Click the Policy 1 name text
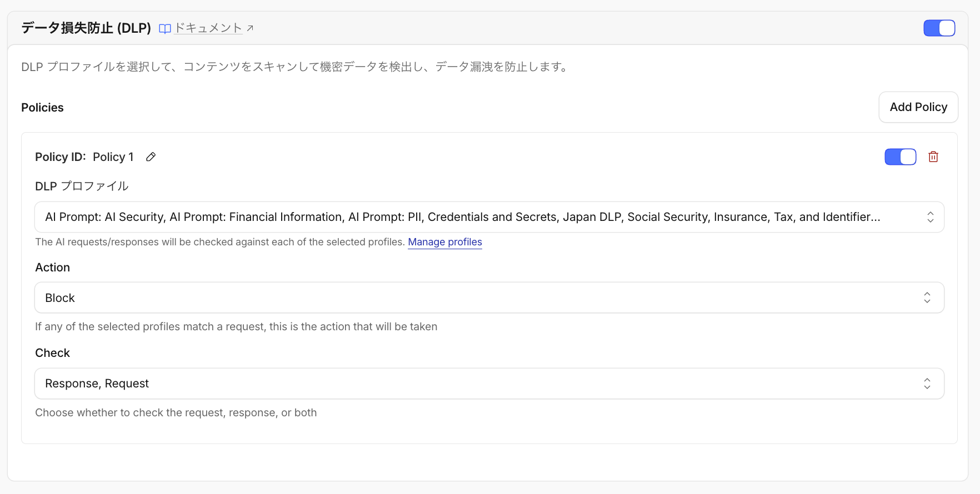 click(x=113, y=157)
